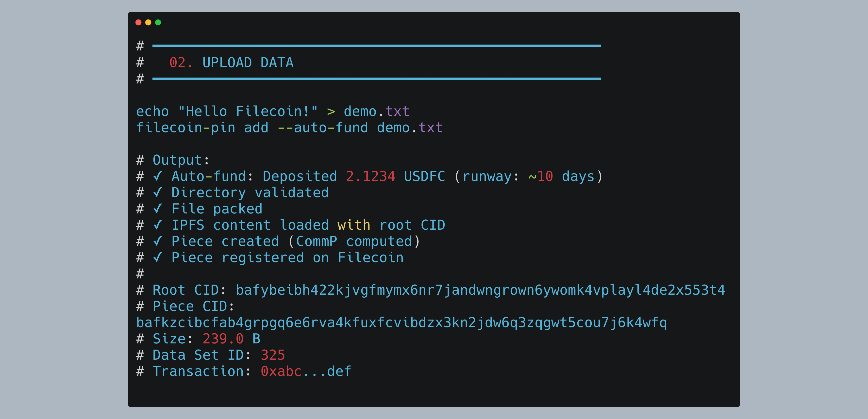Click the runway ~10 days text

(x=561, y=176)
